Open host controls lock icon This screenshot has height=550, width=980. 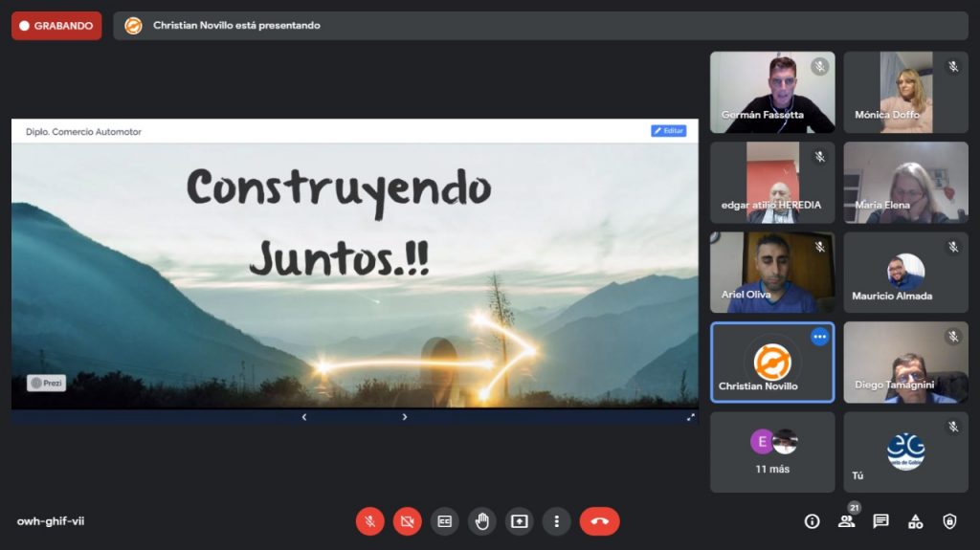point(949,521)
